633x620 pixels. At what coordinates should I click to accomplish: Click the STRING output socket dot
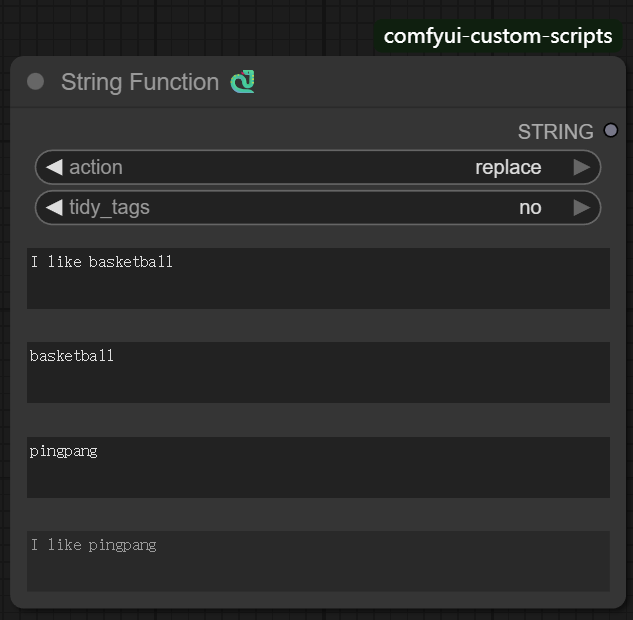point(611,131)
